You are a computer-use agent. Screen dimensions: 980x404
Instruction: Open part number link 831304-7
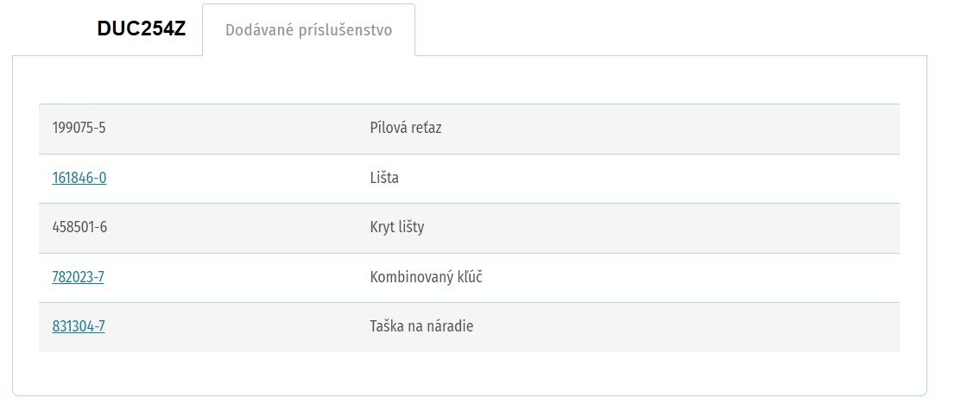coord(78,326)
